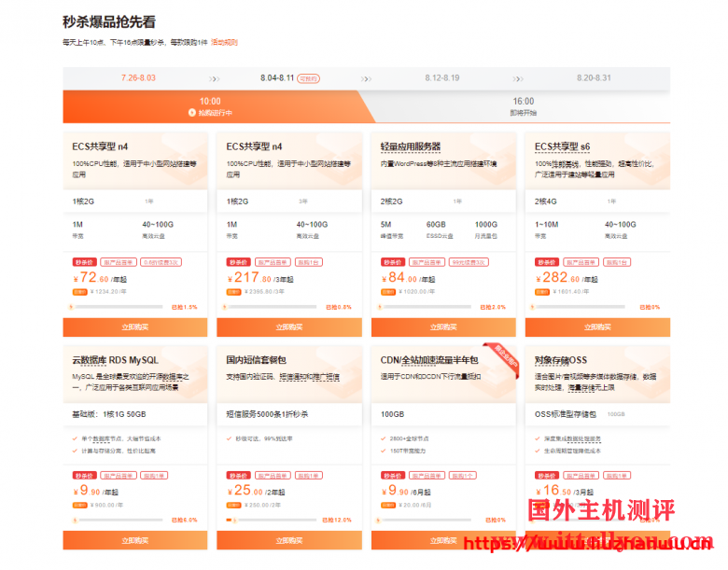Open the 云数据库 RDS MySQL card title

pyautogui.click(x=115, y=360)
